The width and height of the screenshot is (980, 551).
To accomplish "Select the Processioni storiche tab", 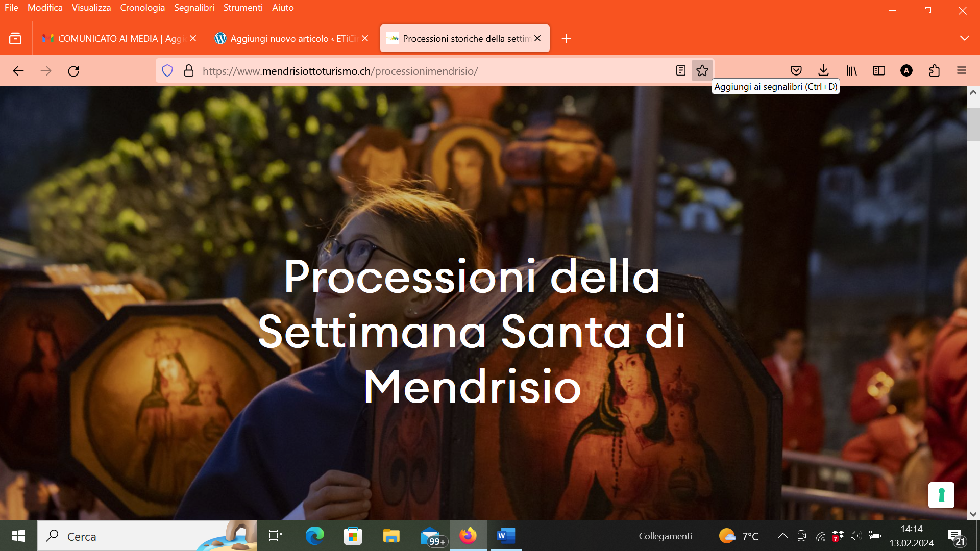I will click(464, 39).
